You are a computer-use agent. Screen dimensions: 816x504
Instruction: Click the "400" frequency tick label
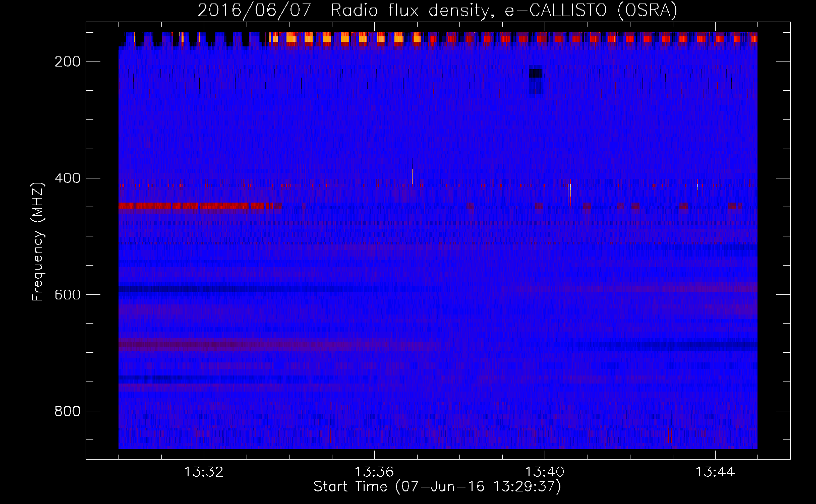[x=68, y=178]
